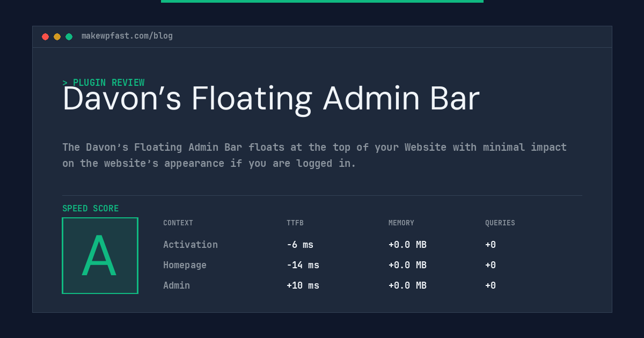This screenshot has height=338, width=644.
Task: Click the green window dot
Action: coord(69,36)
